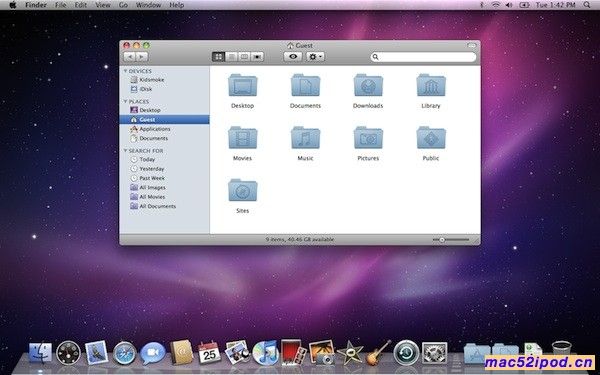Open the Go menu
The height and width of the screenshot is (375, 600).
pos(123,5)
